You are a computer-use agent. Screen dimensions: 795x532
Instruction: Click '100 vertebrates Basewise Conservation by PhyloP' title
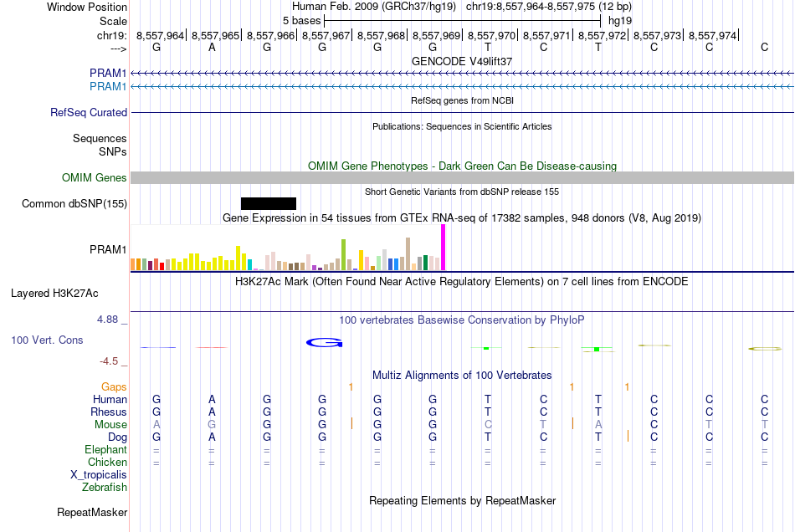pyautogui.click(x=462, y=320)
